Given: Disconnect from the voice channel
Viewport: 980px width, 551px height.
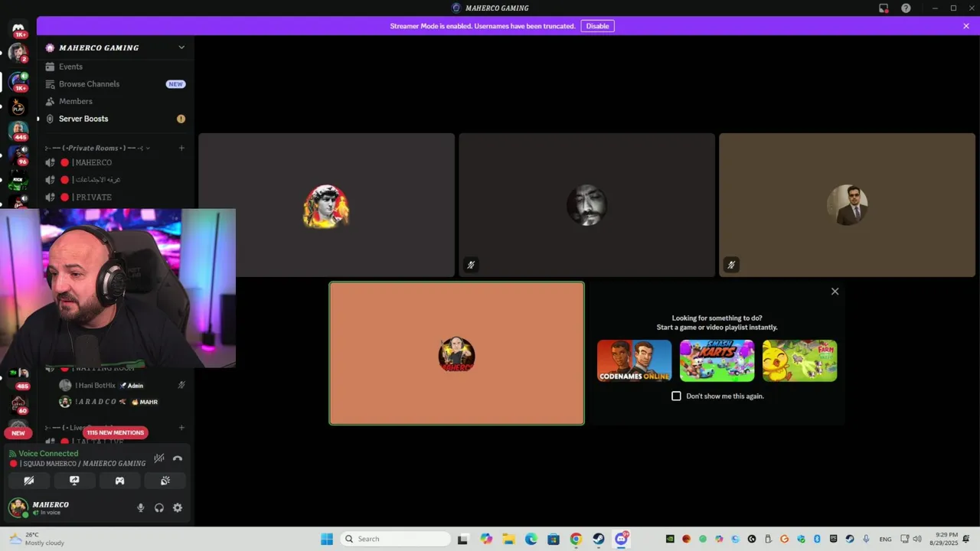Looking at the screenshot, I should (x=178, y=458).
